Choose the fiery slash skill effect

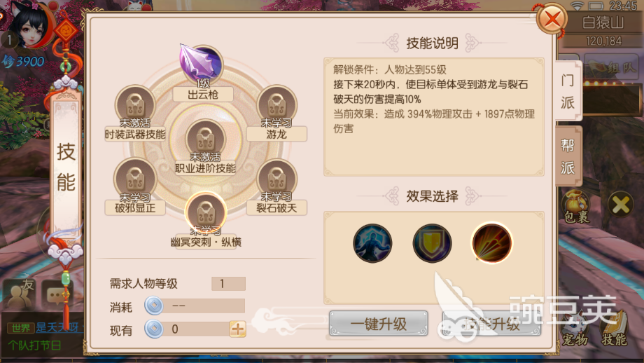point(491,243)
